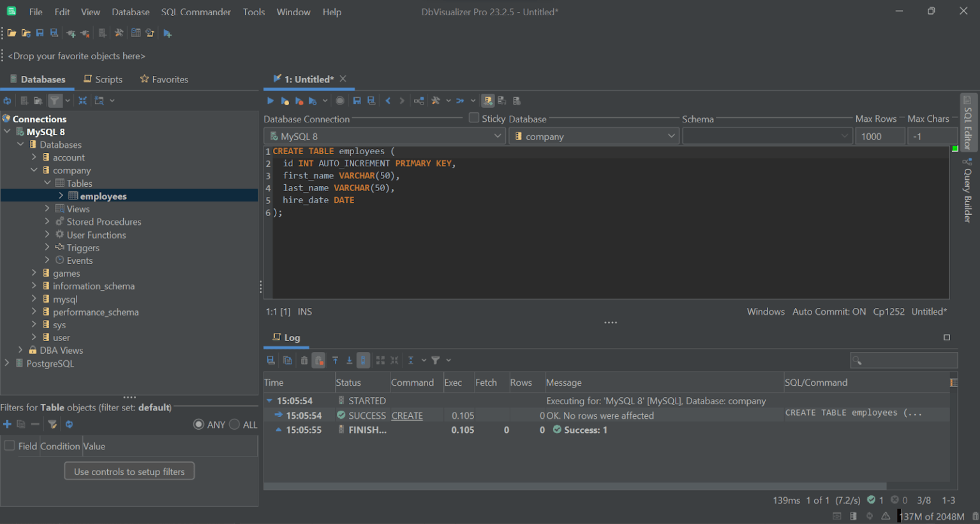The height and width of the screenshot is (524, 980).
Task: Click the CREATE link in the Log panel
Action: 407,415
